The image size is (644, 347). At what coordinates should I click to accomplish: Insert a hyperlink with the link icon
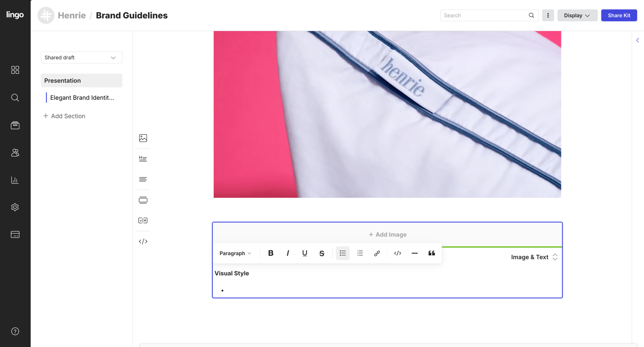coord(377,253)
